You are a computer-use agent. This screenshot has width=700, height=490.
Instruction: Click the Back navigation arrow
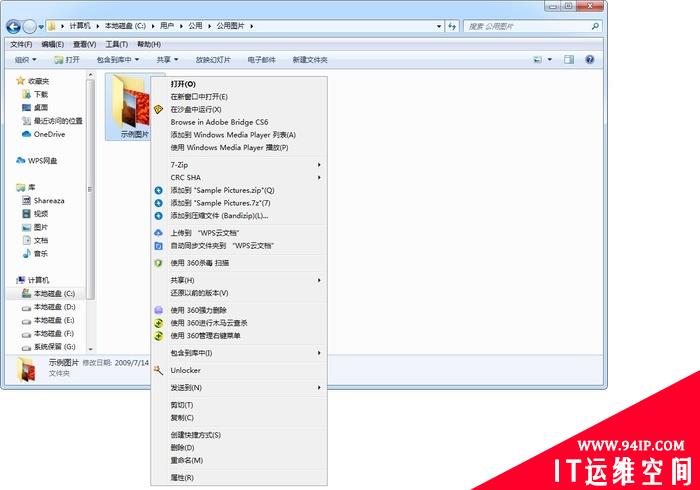coord(13,27)
